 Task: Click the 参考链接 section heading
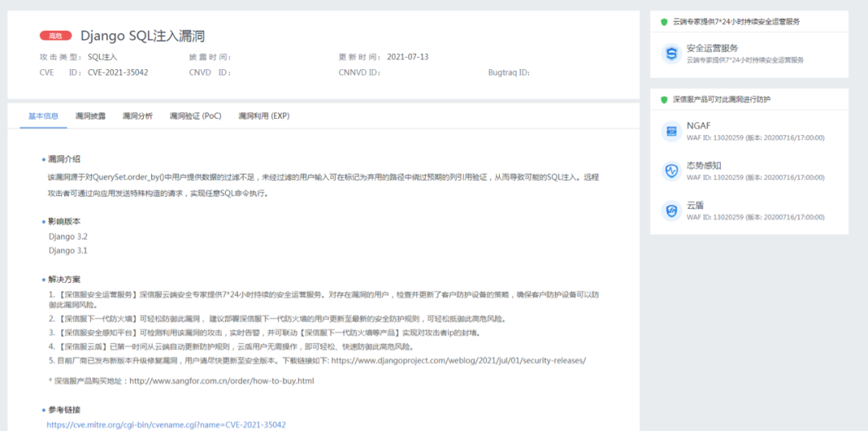point(64,411)
